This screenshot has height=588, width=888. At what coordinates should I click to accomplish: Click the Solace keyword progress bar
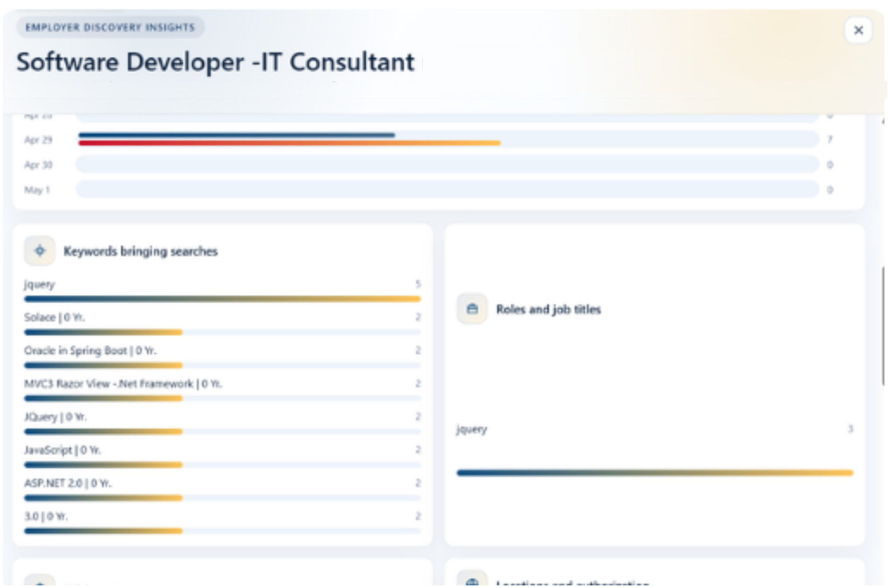tap(222, 332)
